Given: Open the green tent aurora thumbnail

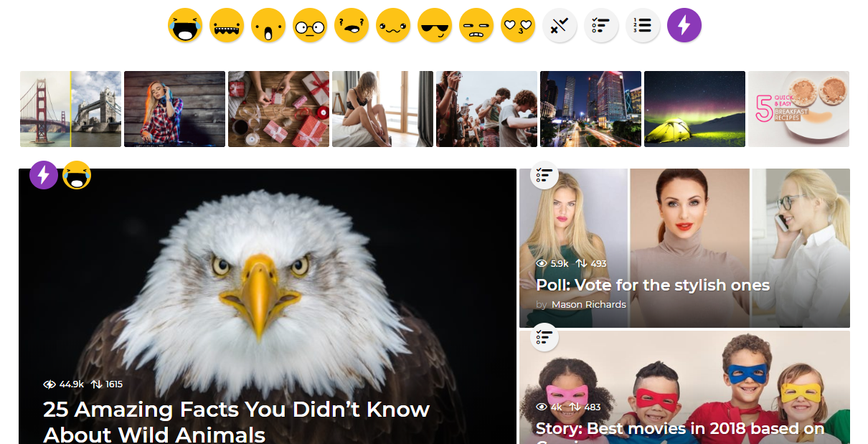Looking at the screenshot, I should coord(694,109).
